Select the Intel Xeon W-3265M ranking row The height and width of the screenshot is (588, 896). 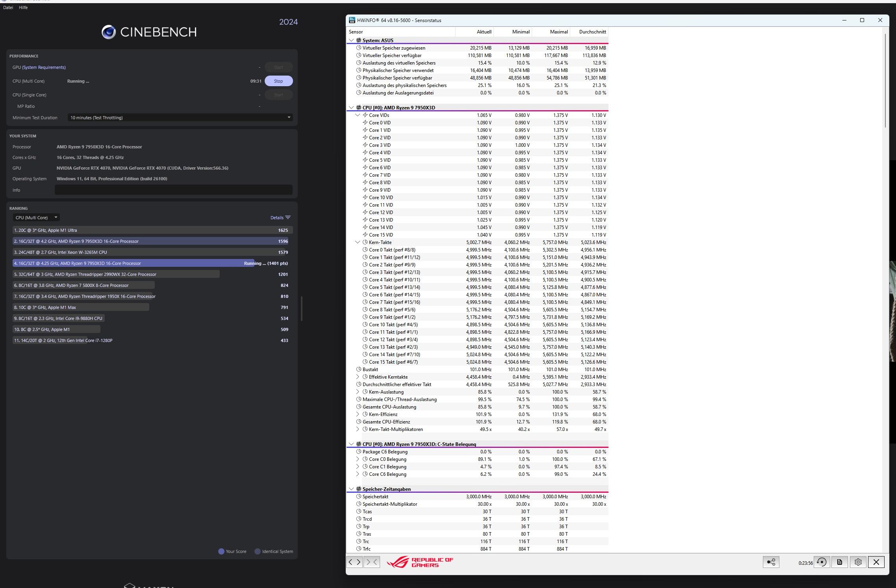(152, 252)
